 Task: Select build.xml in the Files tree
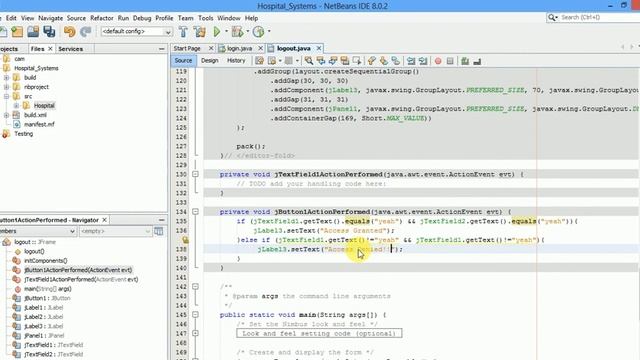(35, 115)
